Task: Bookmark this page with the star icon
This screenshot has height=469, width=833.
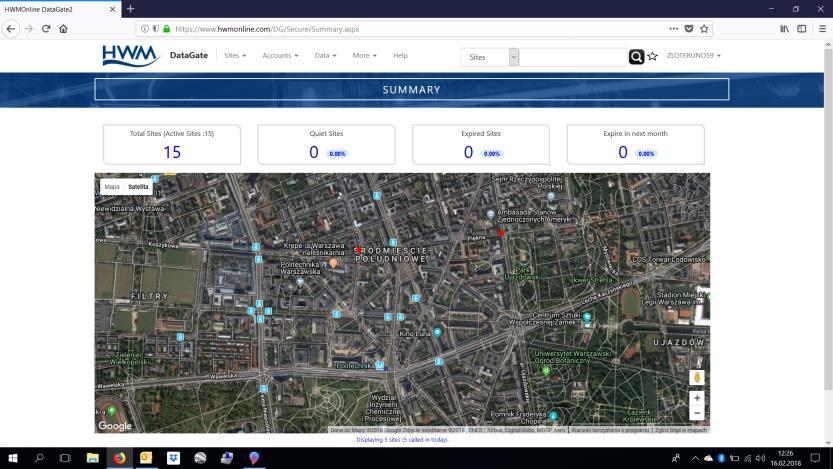Action: pos(704,29)
